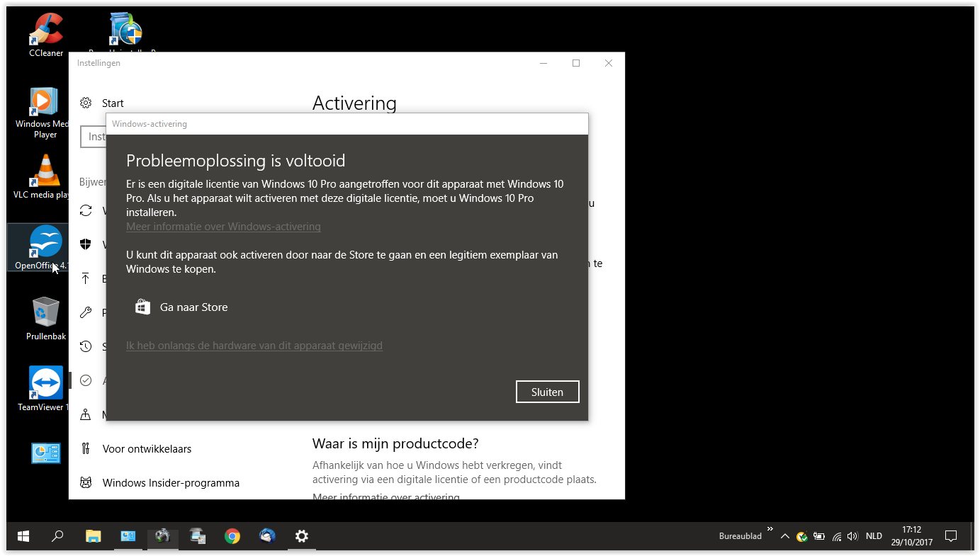This screenshot has height=556, width=980.
Task: Select Start in the Settings sidebar
Action: (113, 103)
